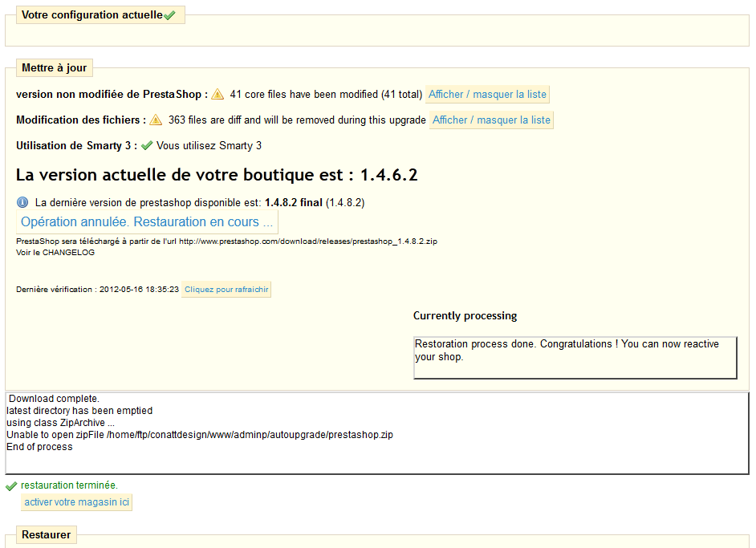
Task: Click green check beside restauration terminée
Action: click(11, 486)
